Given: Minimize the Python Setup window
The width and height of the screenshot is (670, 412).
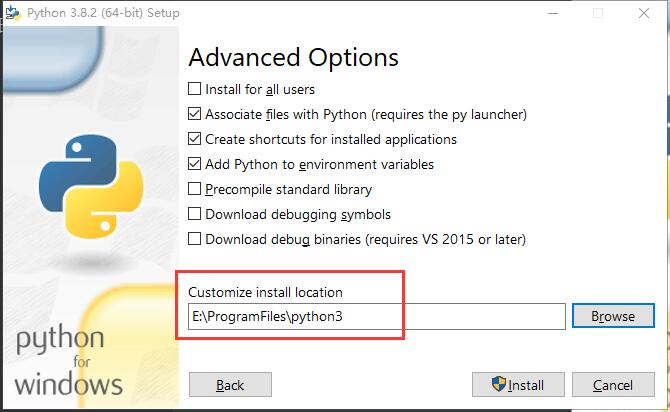Looking at the screenshot, I should click(x=553, y=13).
